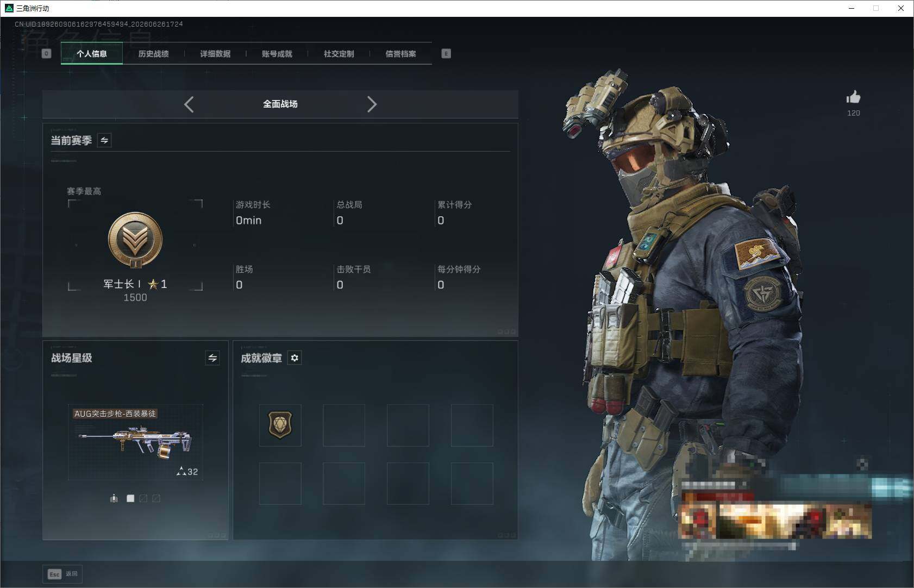Go to the 账号成就 tab
The image size is (914, 588).
point(277,53)
